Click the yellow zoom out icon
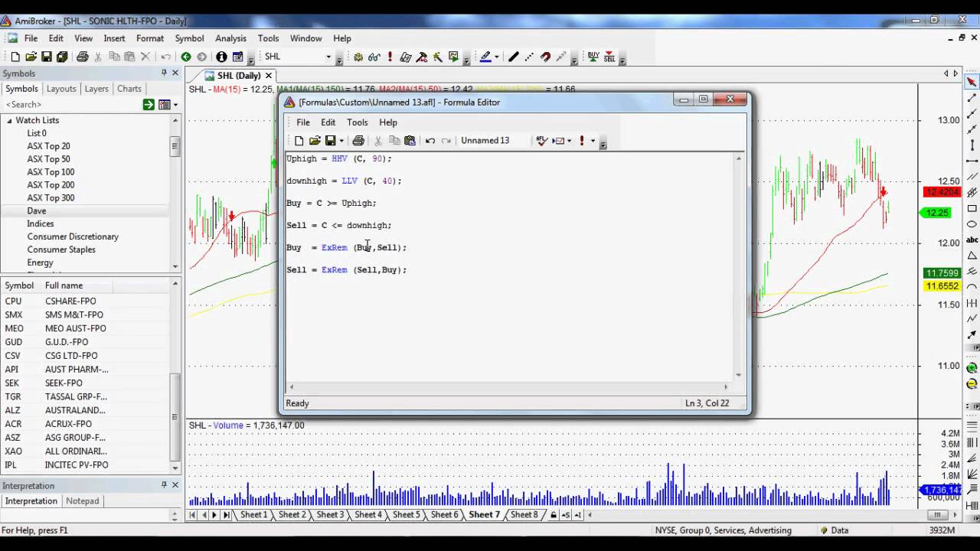This screenshot has width=980, height=551. pyautogui.click(x=972, y=384)
